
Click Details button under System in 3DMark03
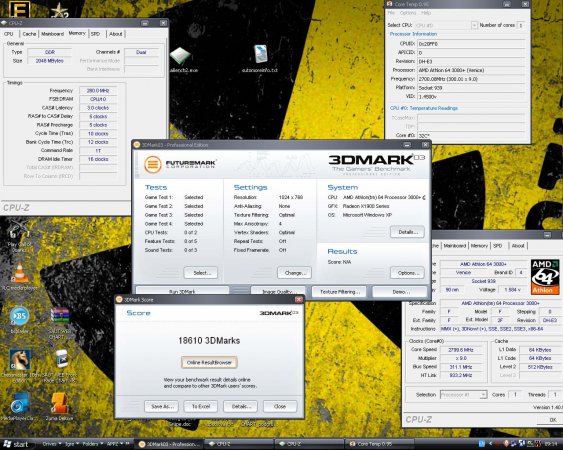tap(407, 232)
